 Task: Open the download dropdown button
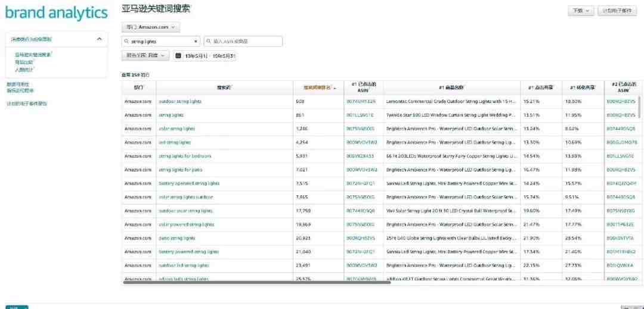click(x=581, y=11)
